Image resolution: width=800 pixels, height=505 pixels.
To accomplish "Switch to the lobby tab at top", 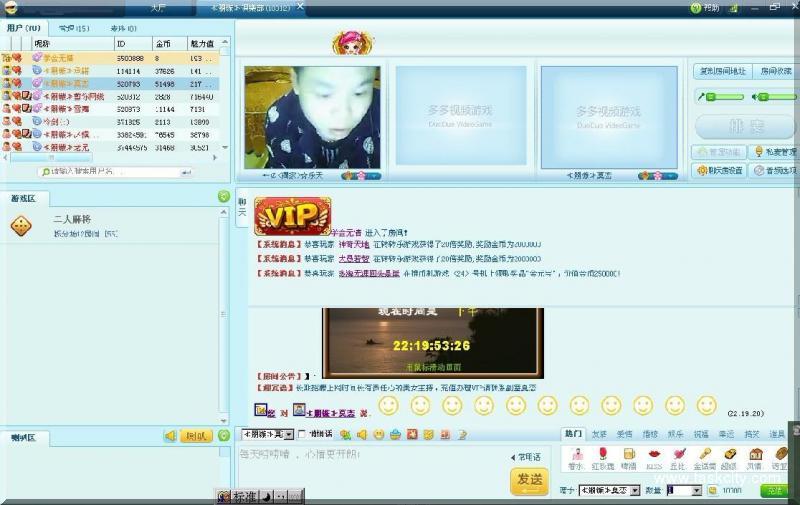I will tap(158, 7).
